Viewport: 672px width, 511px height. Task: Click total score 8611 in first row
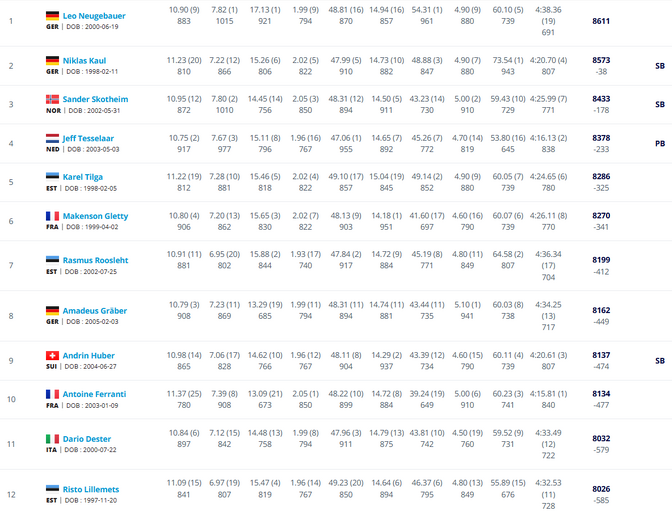[601, 21]
